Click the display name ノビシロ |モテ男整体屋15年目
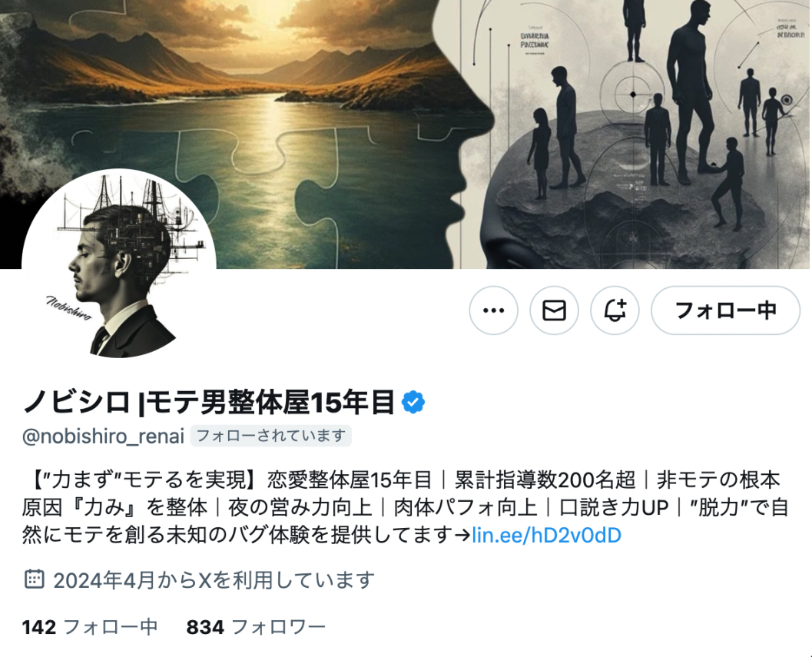Screen dimensions: 812x657 (209, 403)
